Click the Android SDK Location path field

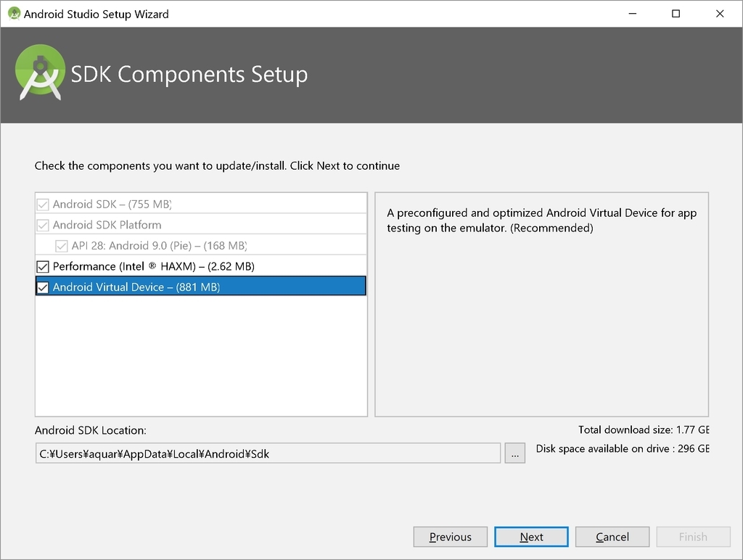(x=268, y=453)
